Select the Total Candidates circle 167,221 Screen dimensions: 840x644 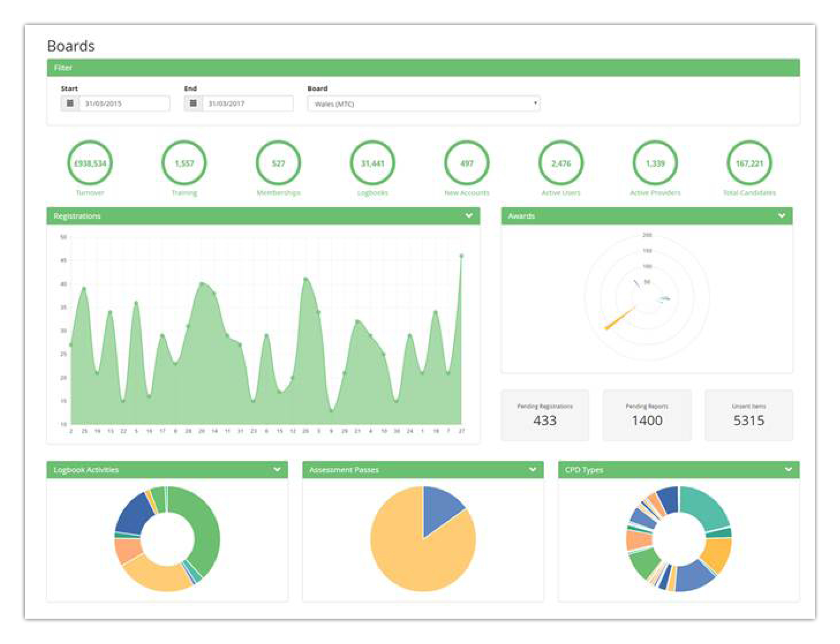[750, 163]
